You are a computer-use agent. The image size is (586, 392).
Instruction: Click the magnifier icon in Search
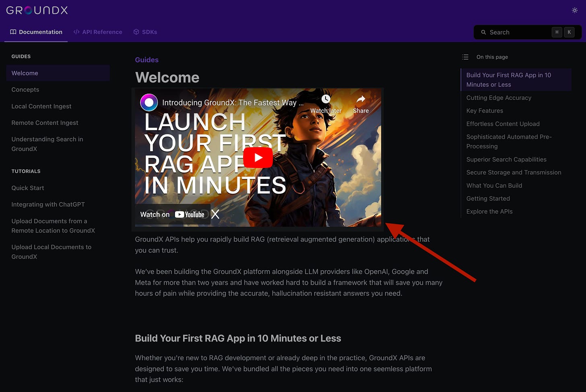tap(483, 32)
